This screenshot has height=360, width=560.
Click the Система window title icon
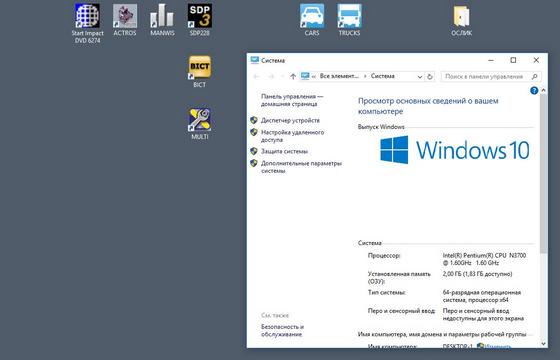tap(255, 60)
